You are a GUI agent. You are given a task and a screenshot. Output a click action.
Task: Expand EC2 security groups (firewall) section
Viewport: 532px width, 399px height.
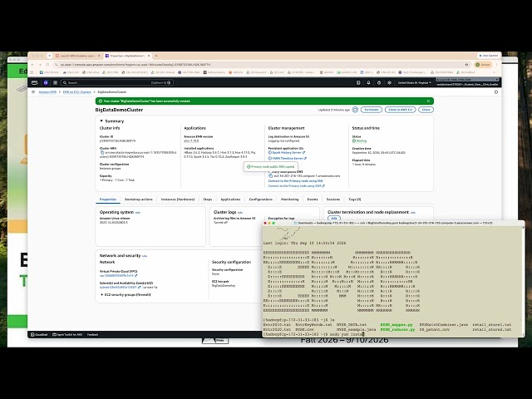[126, 295]
